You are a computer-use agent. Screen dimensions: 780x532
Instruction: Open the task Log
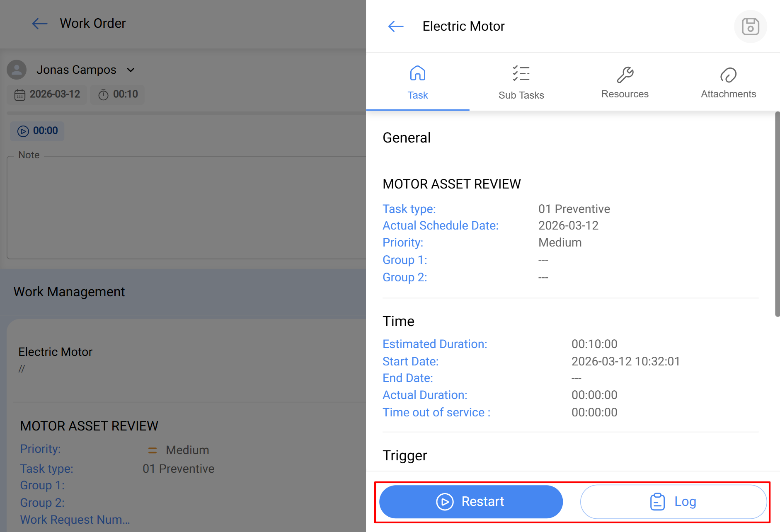coord(673,502)
